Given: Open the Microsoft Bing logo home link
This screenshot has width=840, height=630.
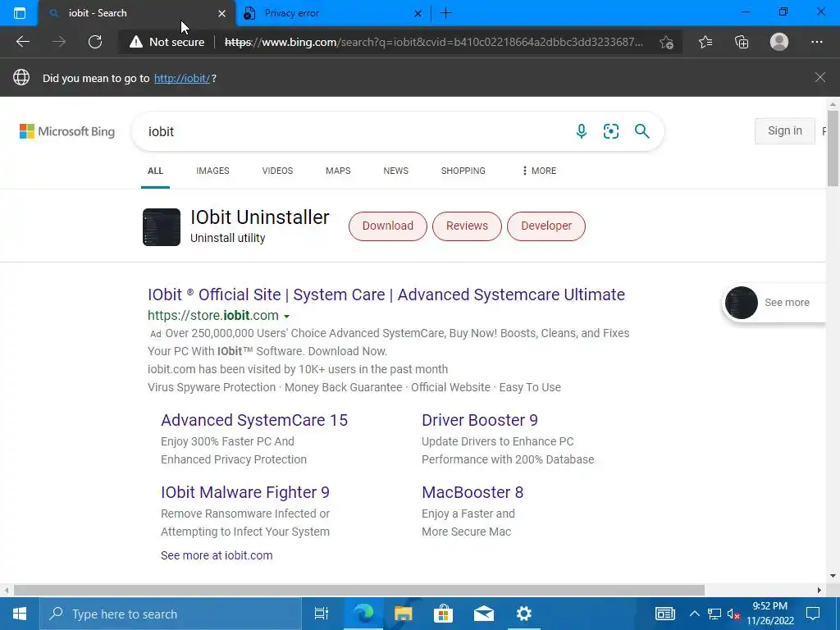Looking at the screenshot, I should tap(67, 131).
